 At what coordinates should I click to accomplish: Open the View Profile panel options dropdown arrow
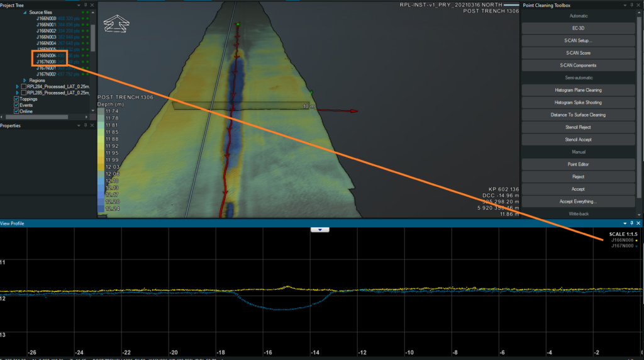[625, 223]
